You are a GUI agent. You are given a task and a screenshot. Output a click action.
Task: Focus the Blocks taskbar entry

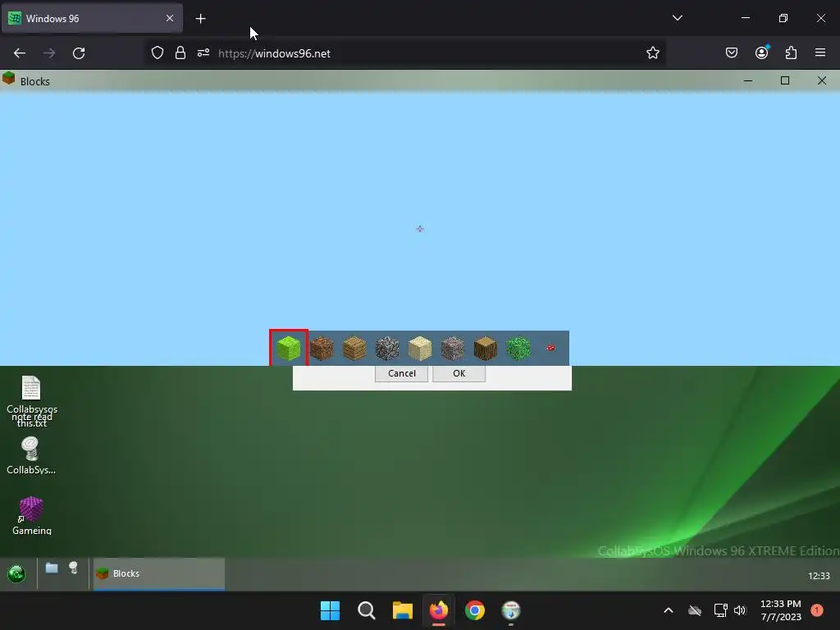[159, 573]
